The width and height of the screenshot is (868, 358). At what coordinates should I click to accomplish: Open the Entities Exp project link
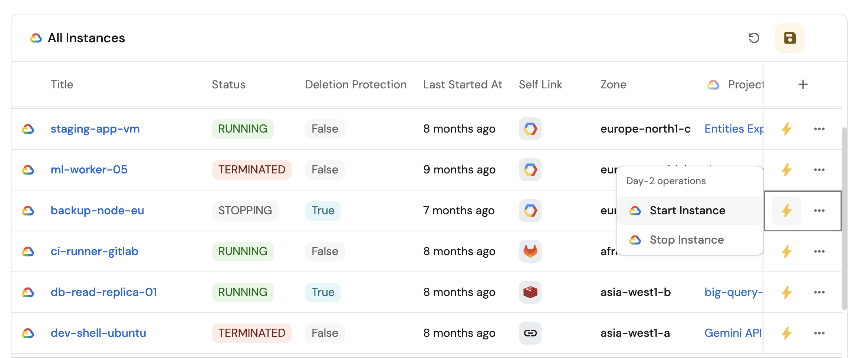pyautogui.click(x=733, y=129)
